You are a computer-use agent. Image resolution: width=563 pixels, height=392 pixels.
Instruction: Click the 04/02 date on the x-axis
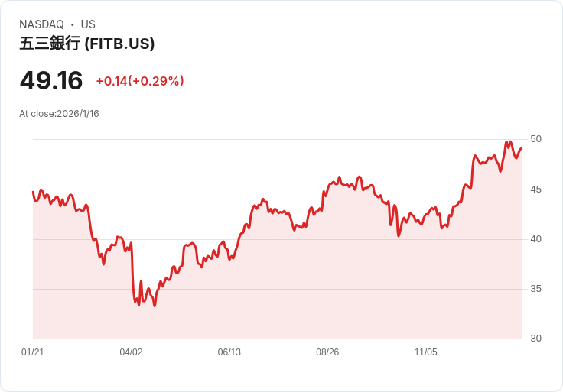pos(131,352)
